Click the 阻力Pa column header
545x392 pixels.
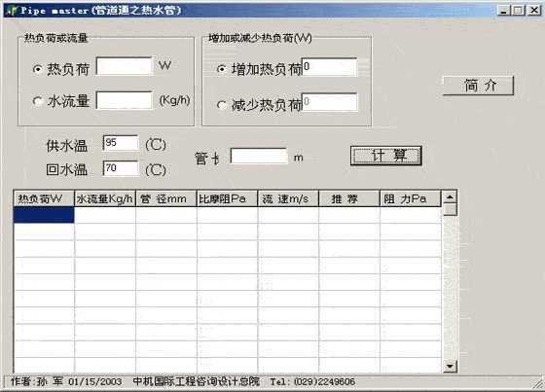(411, 198)
